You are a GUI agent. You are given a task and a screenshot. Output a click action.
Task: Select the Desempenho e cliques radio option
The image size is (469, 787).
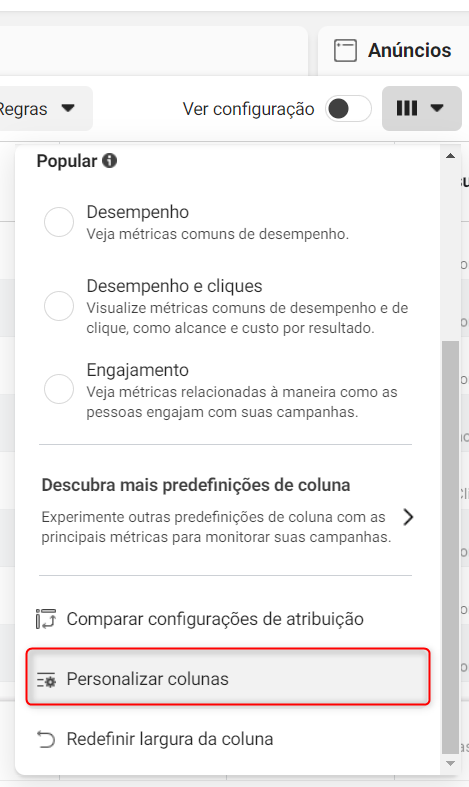59,306
